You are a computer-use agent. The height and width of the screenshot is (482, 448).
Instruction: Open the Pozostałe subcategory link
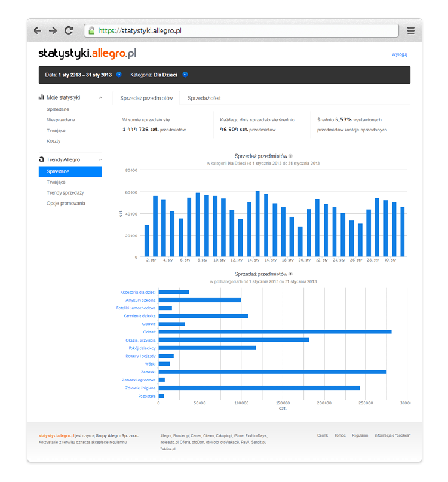147,396
